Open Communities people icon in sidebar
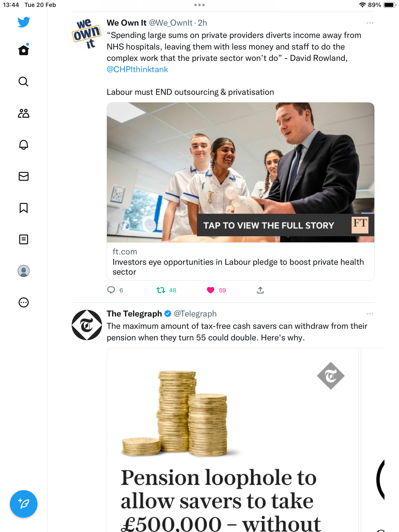This screenshot has height=532, width=399. (24, 113)
